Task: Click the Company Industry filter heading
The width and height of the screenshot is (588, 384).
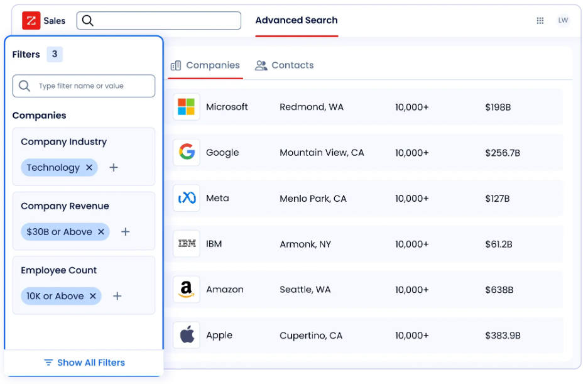Action: (x=63, y=142)
